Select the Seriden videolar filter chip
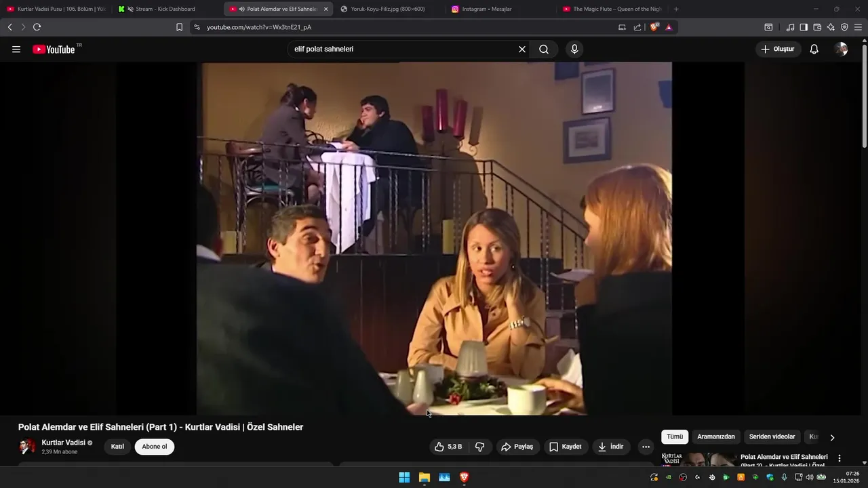868x488 pixels. pos(772,436)
